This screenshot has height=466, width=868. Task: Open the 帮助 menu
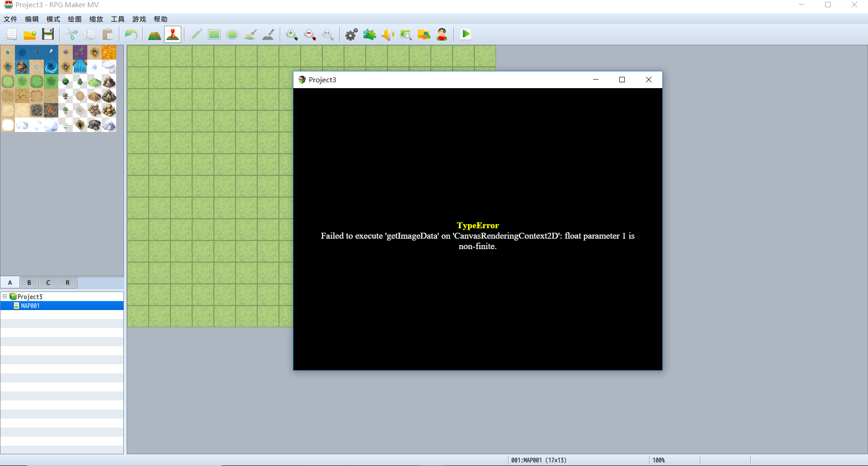click(160, 19)
